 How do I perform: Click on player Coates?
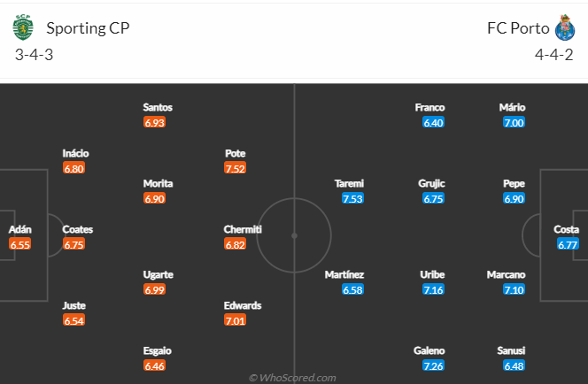click(78, 229)
